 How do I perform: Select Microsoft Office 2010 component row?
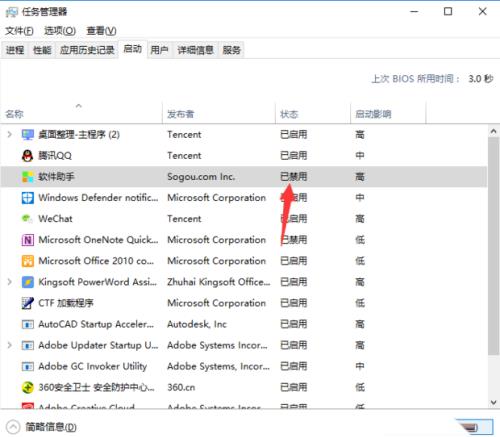244,261
